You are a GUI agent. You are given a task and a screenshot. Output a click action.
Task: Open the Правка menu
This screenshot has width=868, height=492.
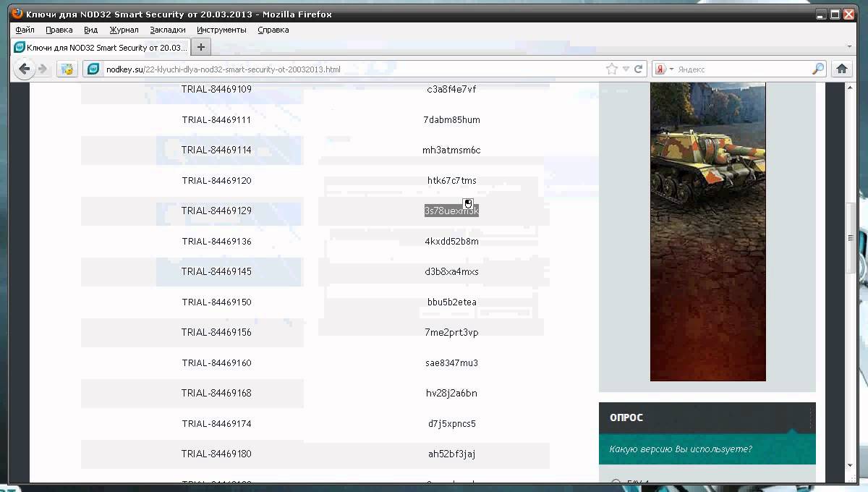tap(59, 30)
